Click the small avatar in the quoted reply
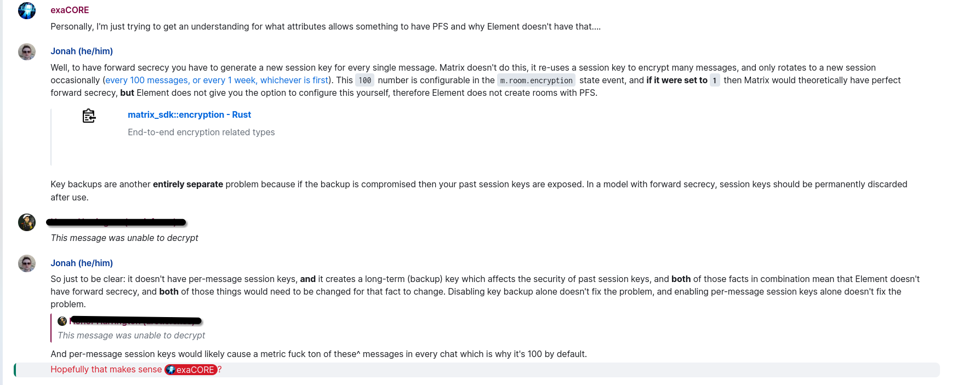This screenshot has height=385, width=980. [x=62, y=321]
